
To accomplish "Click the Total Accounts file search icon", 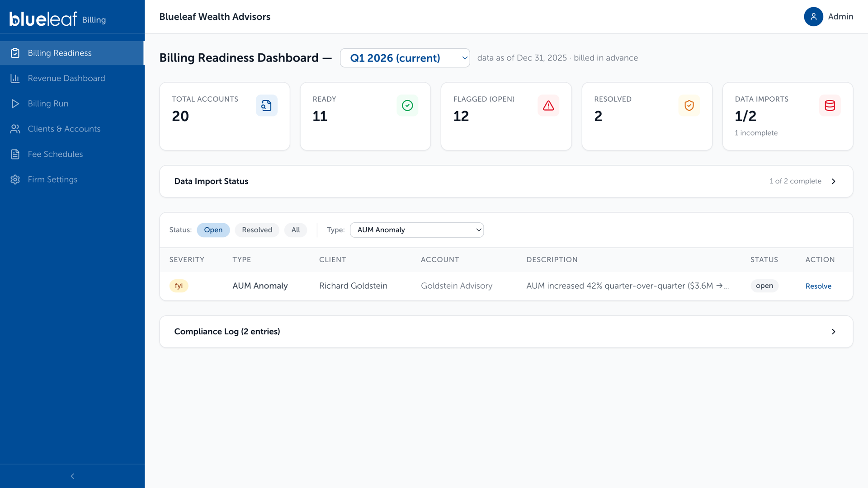I will pos(267,105).
